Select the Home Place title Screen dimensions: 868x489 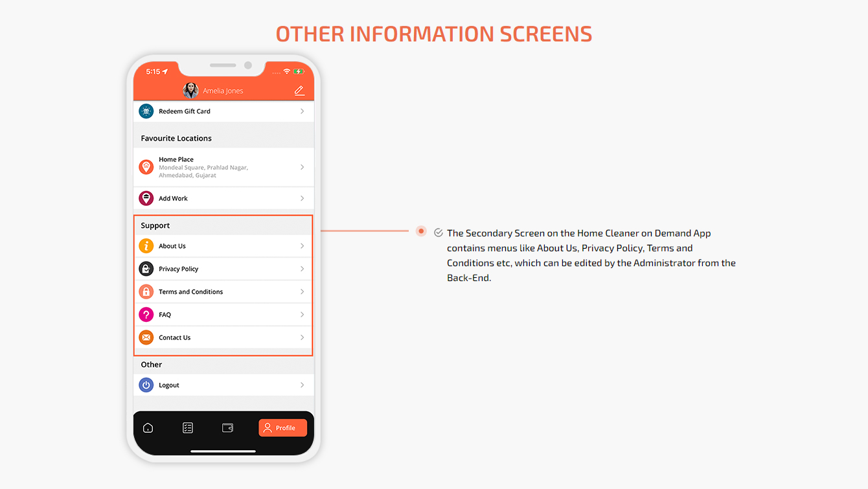176,159
